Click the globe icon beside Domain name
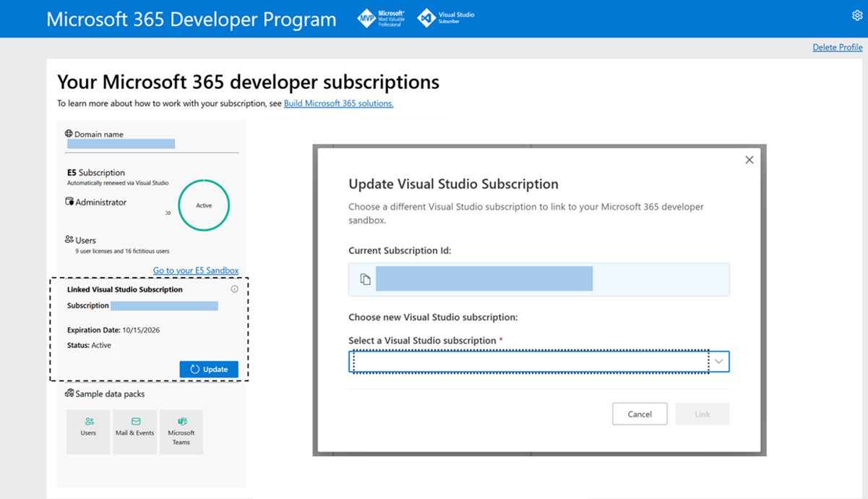The width and height of the screenshot is (868, 499). 69,134
